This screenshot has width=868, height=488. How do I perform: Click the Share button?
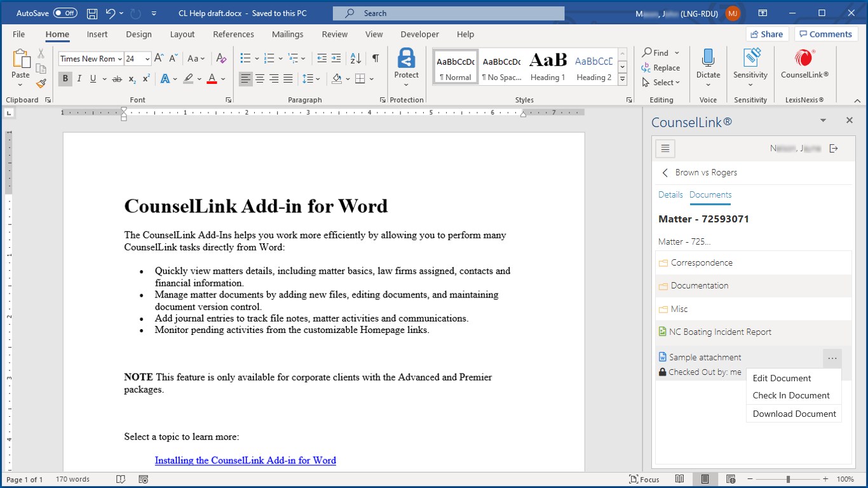(767, 34)
